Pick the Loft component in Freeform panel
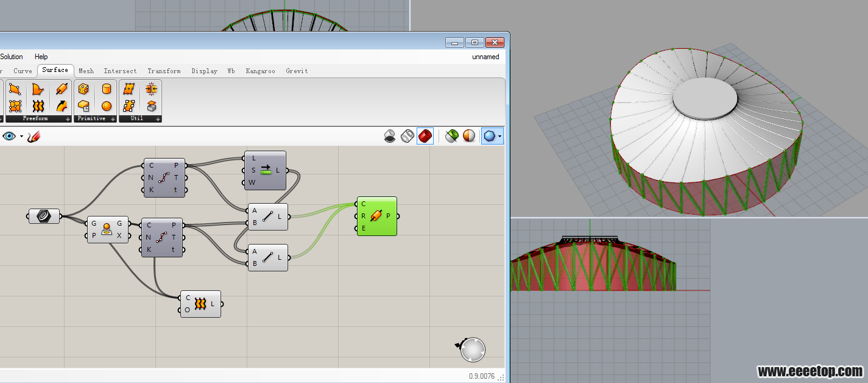This screenshot has width=868, height=383. [38, 106]
